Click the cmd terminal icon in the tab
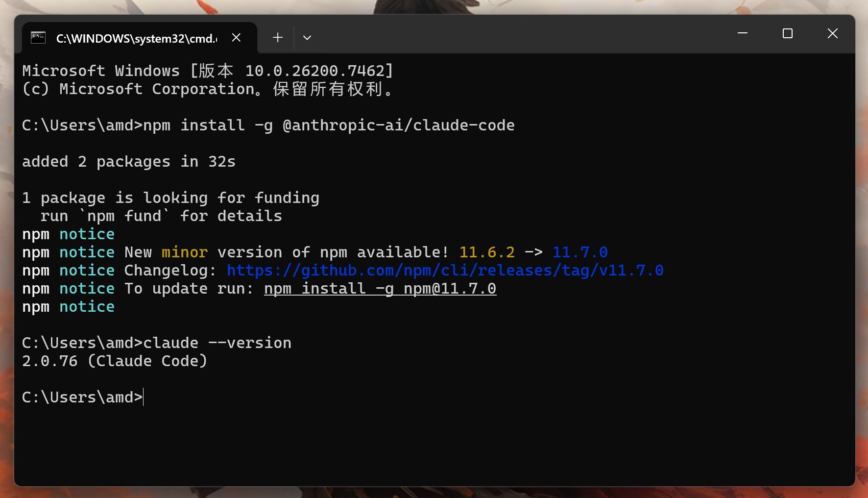868x498 pixels. [x=38, y=38]
